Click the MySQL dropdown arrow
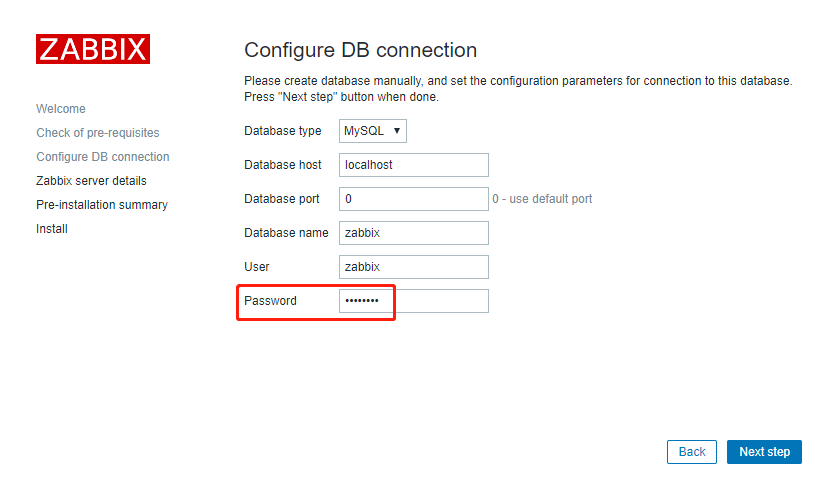 397,131
